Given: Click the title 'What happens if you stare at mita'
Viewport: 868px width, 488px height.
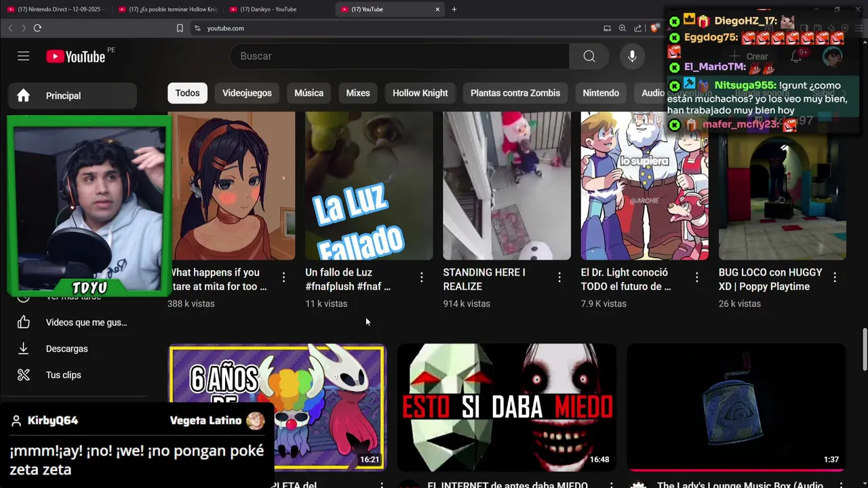Looking at the screenshot, I should pos(218,279).
